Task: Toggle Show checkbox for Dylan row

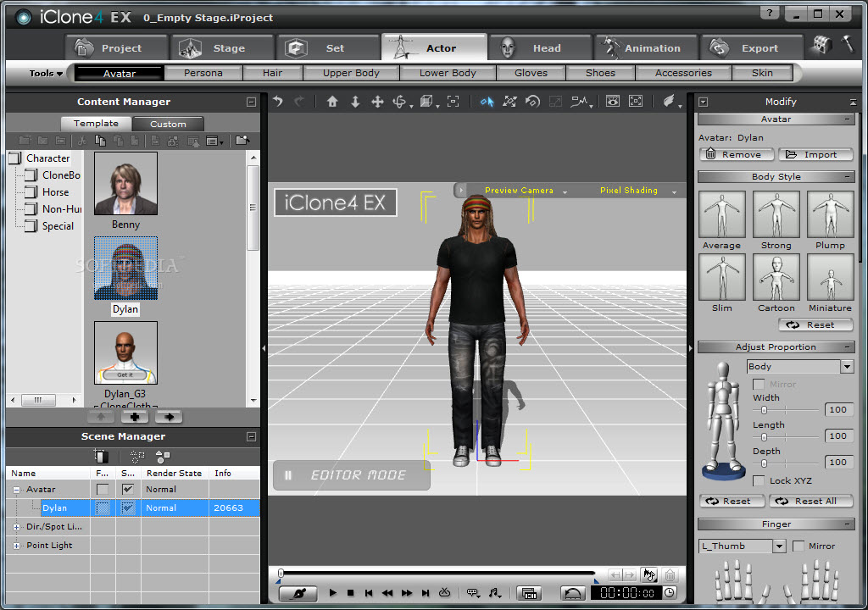Action: 128,507
